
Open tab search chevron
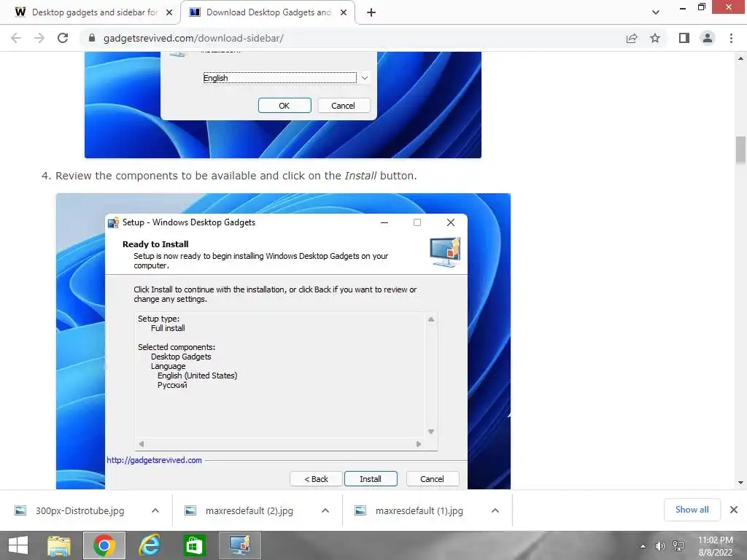click(656, 12)
